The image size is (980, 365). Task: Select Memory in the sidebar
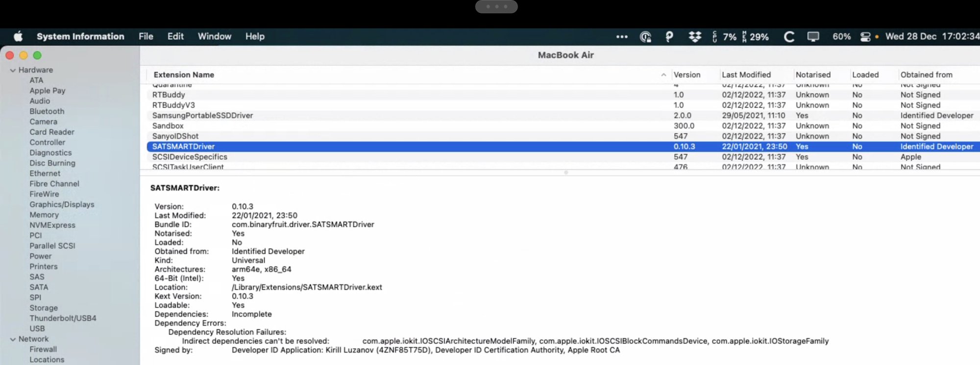pos(44,215)
